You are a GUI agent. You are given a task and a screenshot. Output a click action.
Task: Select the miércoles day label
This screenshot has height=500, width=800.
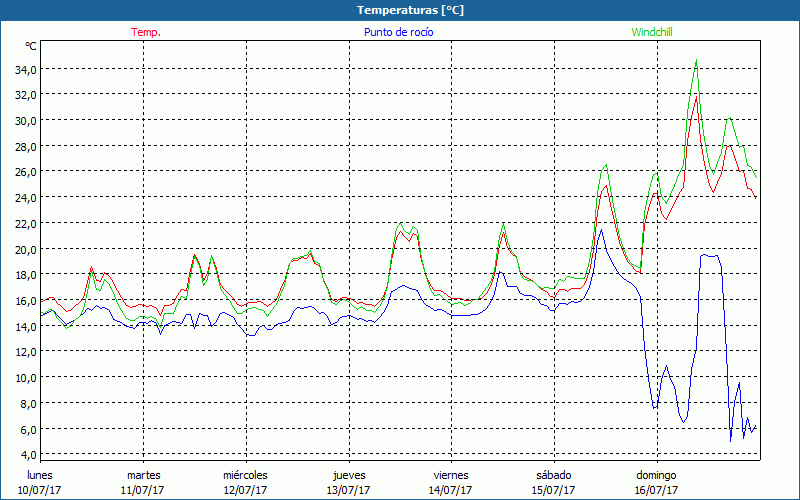click(245, 475)
